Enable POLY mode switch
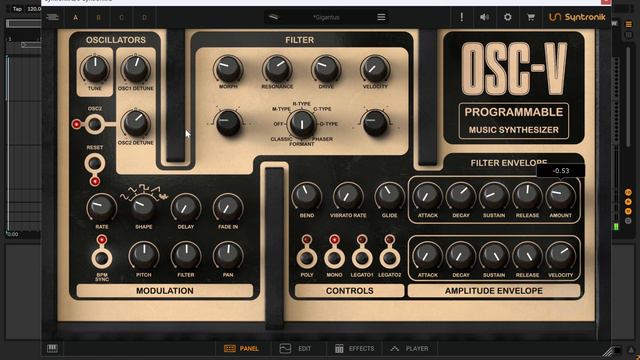The width and height of the screenshot is (640, 360). click(x=307, y=258)
